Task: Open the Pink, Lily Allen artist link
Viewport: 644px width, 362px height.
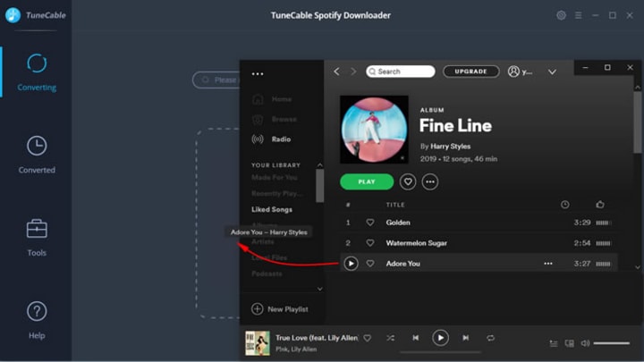Action: point(296,349)
